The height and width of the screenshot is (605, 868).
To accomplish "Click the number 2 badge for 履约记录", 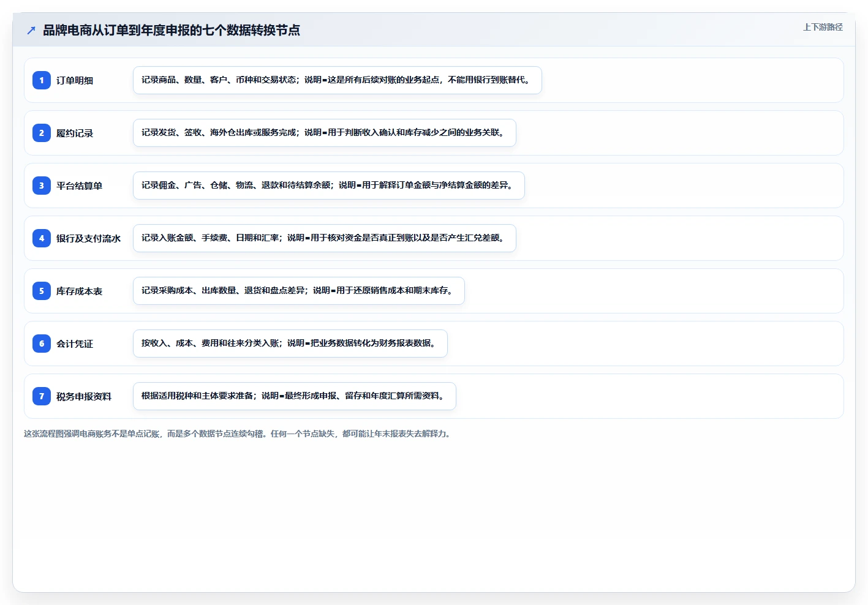I will click(x=42, y=133).
